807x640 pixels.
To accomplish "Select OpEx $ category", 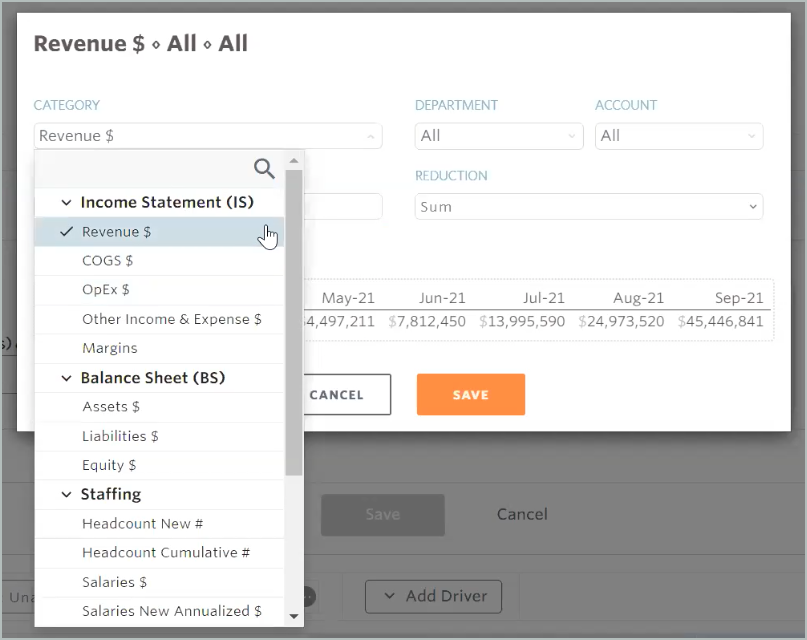I will [x=106, y=290].
